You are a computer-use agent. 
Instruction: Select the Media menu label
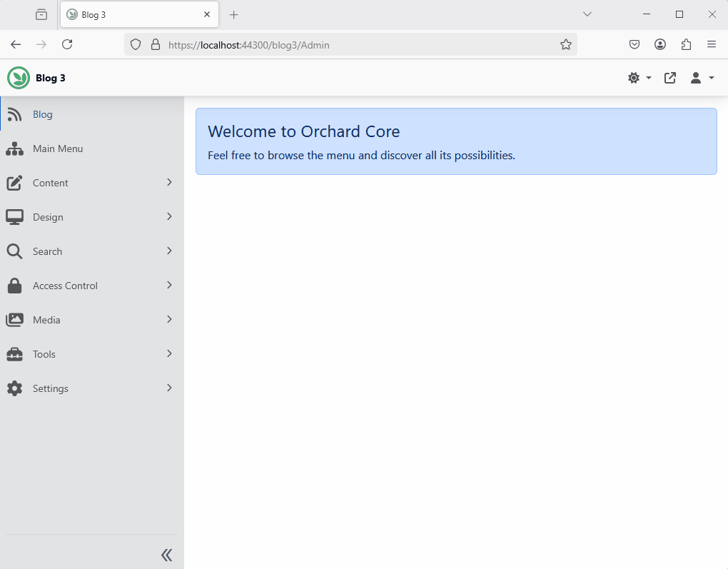coord(46,320)
